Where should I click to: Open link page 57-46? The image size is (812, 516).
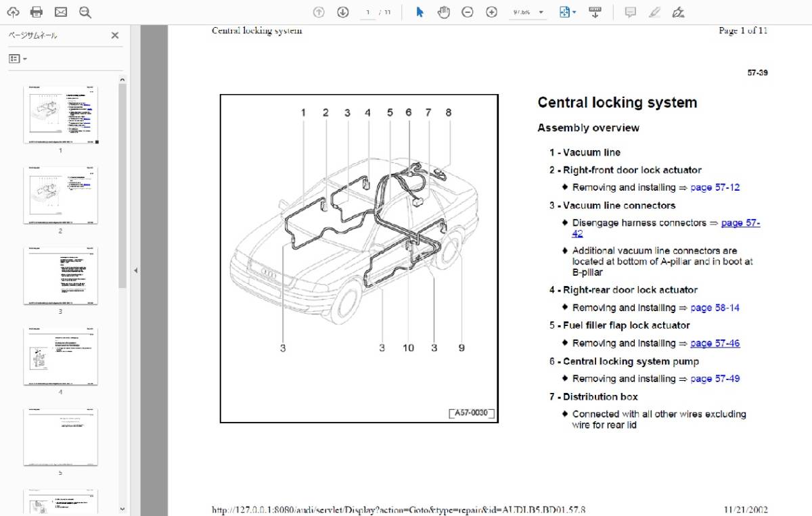click(x=715, y=343)
